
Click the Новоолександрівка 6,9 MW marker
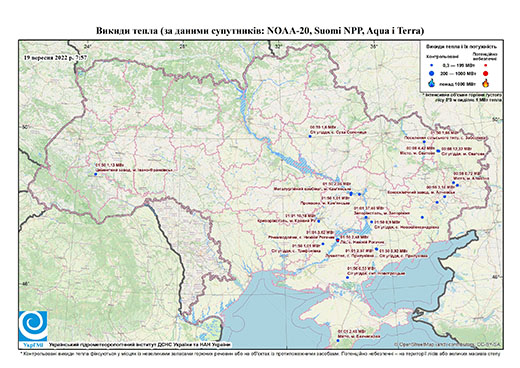pos(372,222)
